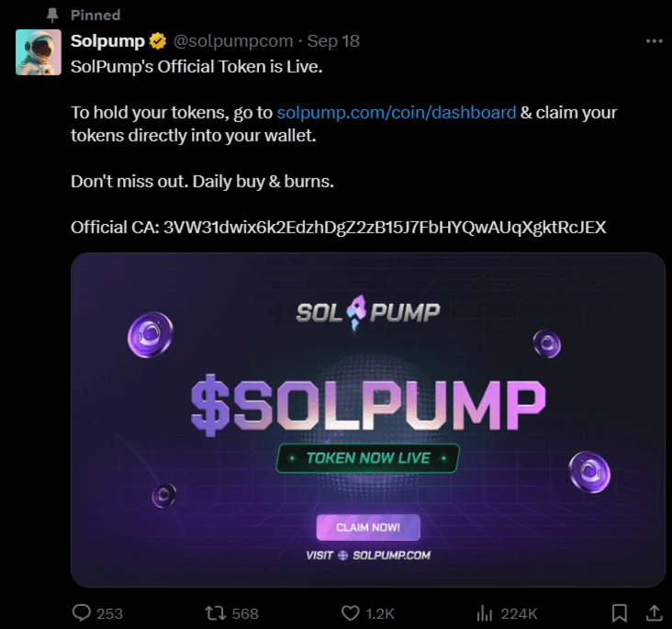Open the solpump.com/coin/dashboard link
This screenshot has width=672, height=629.
(396, 113)
